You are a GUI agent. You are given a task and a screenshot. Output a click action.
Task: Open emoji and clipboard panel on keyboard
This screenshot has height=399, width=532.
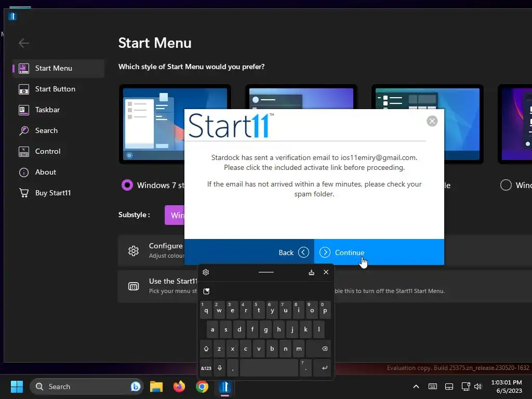[x=206, y=291]
